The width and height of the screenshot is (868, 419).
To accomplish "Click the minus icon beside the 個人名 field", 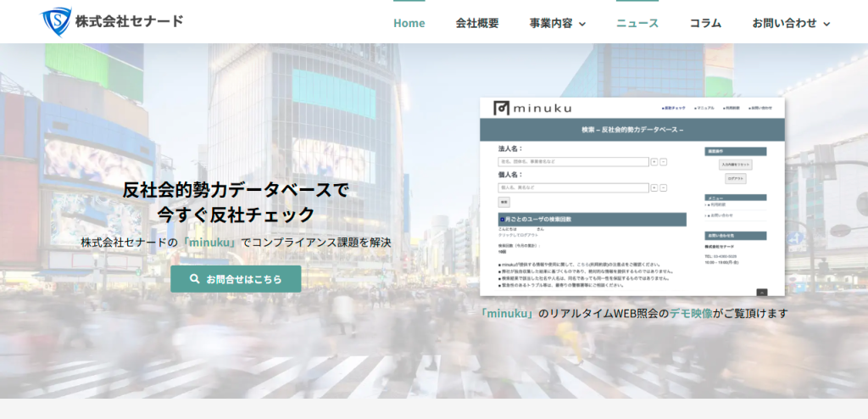I will pyautogui.click(x=663, y=187).
